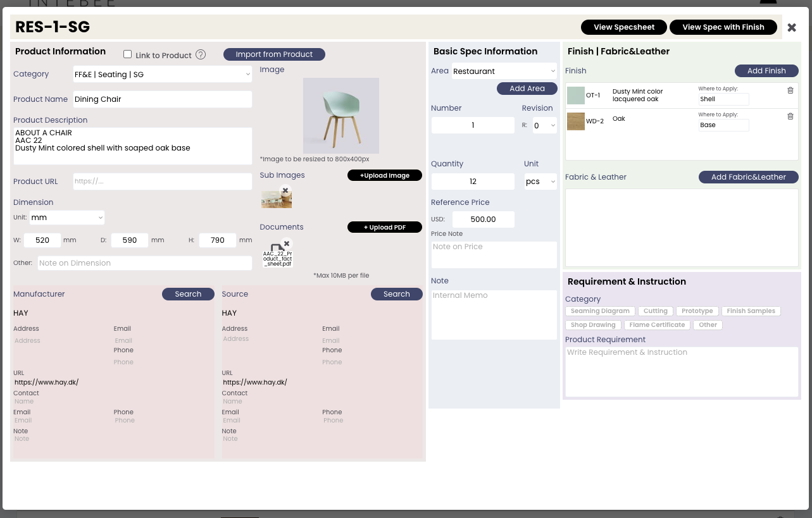Click the OT-1 dusty mint color swatch
Viewport: 812px width, 518px height.
coord(576,96)
